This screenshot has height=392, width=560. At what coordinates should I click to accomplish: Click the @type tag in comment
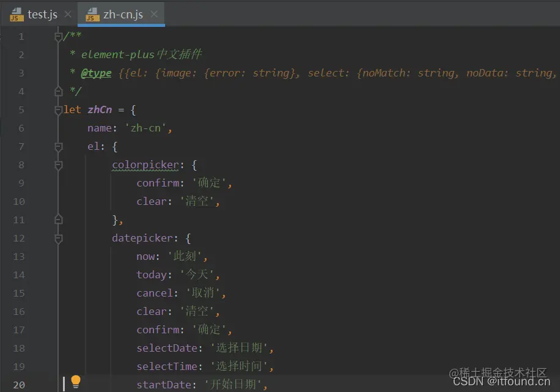[96, 73]
